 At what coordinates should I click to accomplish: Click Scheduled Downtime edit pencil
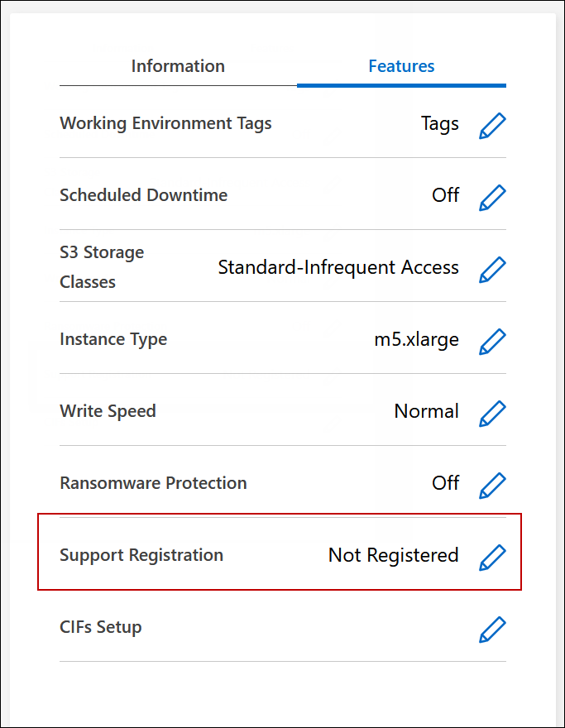tap(492, 197)
